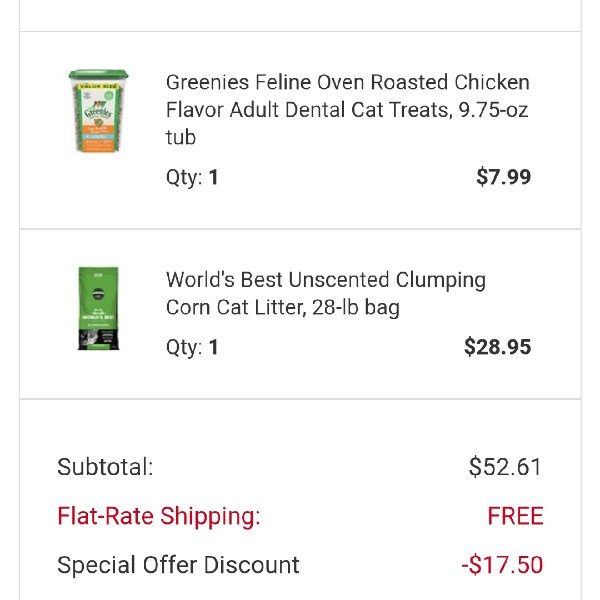The width and height of the screenshot is (600, 600).
Task: Click the Greenies Qty: 1 label
Action: click(192, 178)
